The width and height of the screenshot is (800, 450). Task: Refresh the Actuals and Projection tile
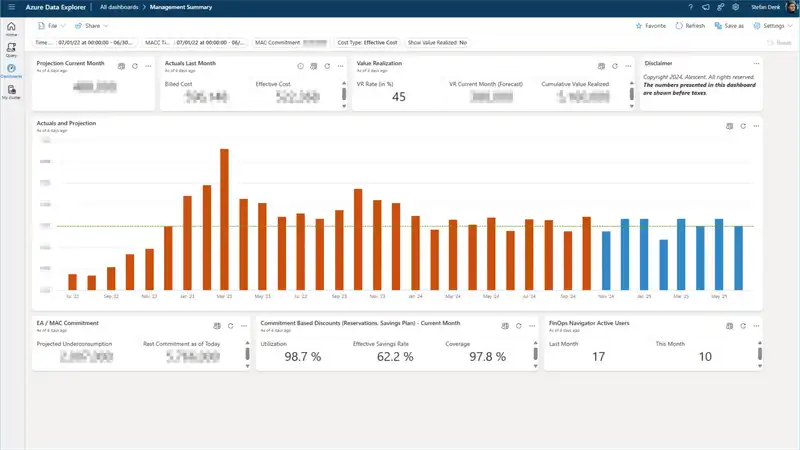coord(743,126)
